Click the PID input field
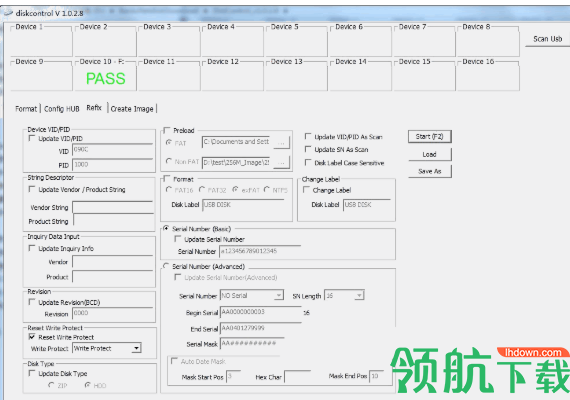Viewport: 570px width, 400px height. tap(113, 164)
